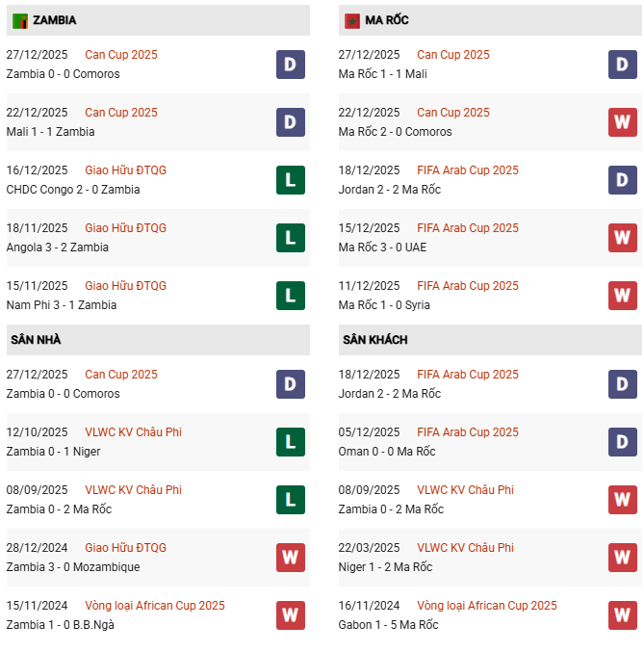Image resolution: width=644 pixels, height=652 pixels.
Task: Select the D badge for Oman 0-0 Ma Rốc
Action: click(623, 442)
